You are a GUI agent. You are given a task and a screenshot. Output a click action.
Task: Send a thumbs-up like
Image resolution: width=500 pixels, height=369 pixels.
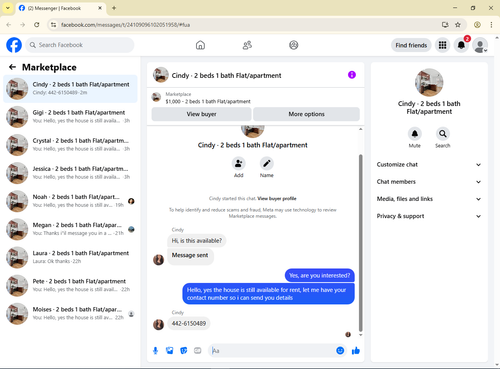pyautogui.click(x=356, y=350)
